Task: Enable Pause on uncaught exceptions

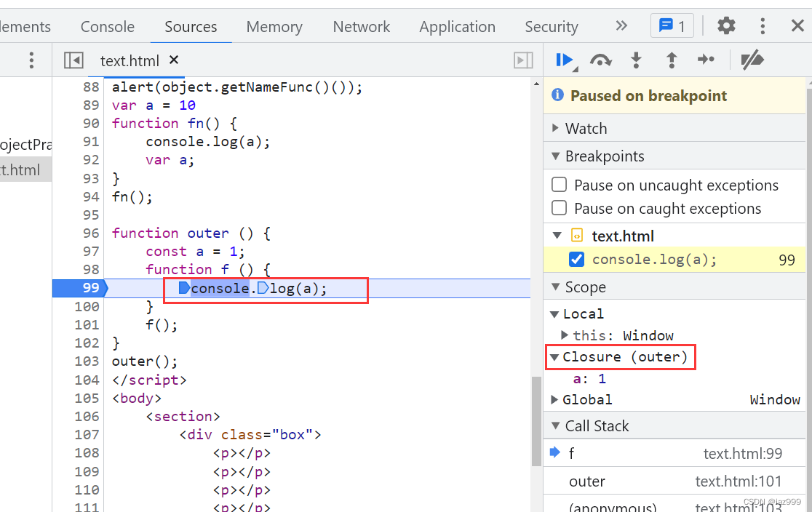Action: click(x=560, y=184)
